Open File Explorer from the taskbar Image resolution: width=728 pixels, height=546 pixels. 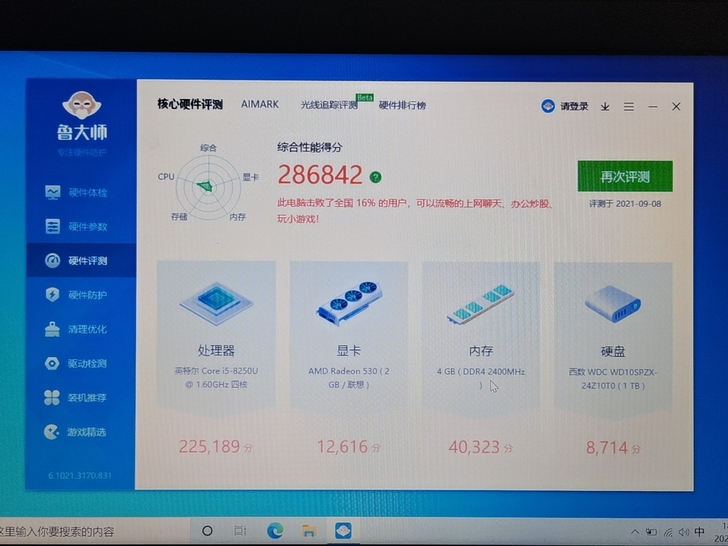309,531
